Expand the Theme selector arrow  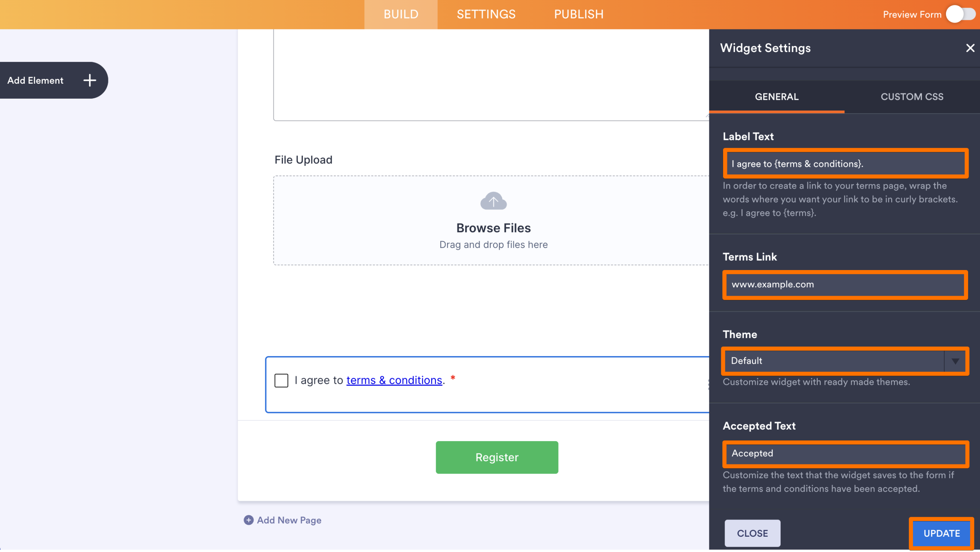tap(955, 361)
